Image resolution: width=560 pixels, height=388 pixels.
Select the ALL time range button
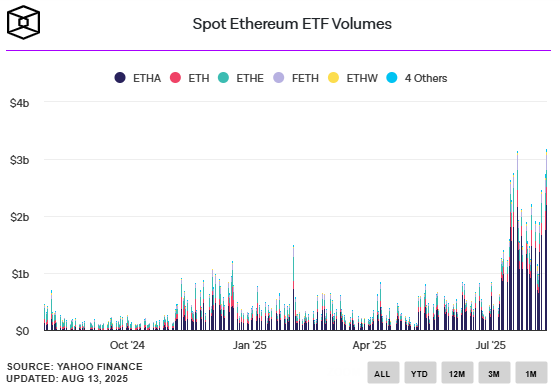pyautogui.click(x=383, y=373)
